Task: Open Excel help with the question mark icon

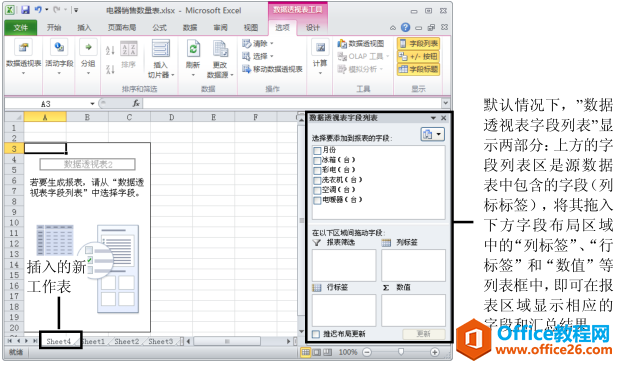Action: [x=405, y=27]
